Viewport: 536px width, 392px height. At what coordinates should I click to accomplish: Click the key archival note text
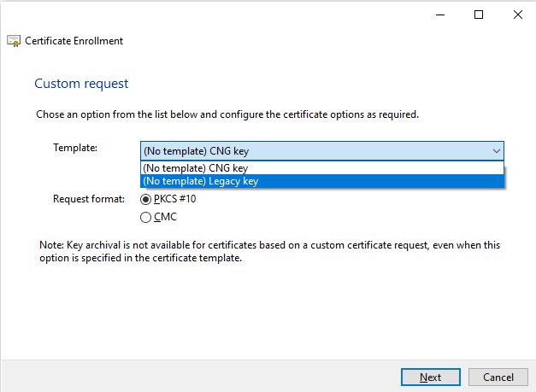point(269,251)
